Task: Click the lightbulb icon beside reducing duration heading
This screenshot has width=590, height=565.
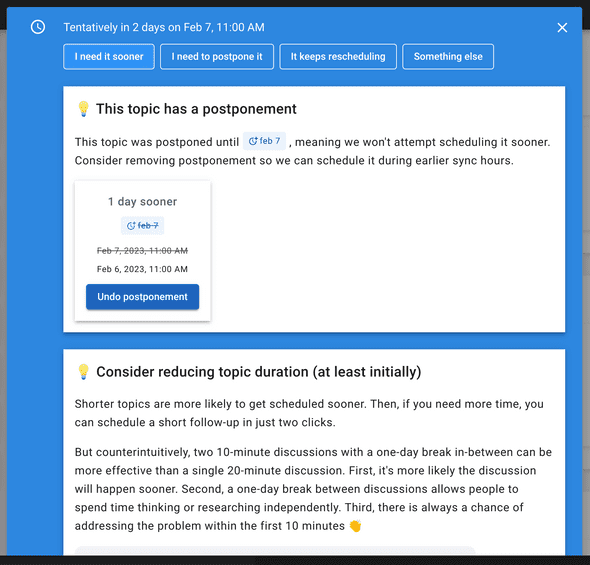Action: (83, 372)
